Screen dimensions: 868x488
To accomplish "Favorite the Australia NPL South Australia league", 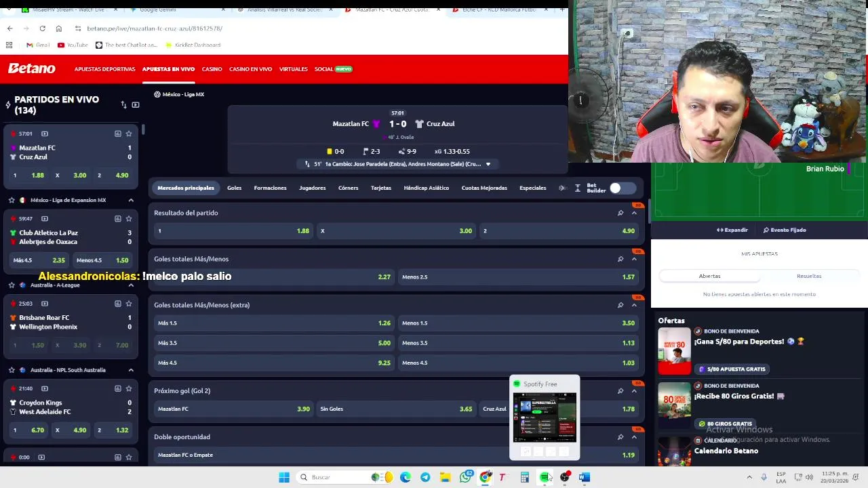I will pos(12,370).
